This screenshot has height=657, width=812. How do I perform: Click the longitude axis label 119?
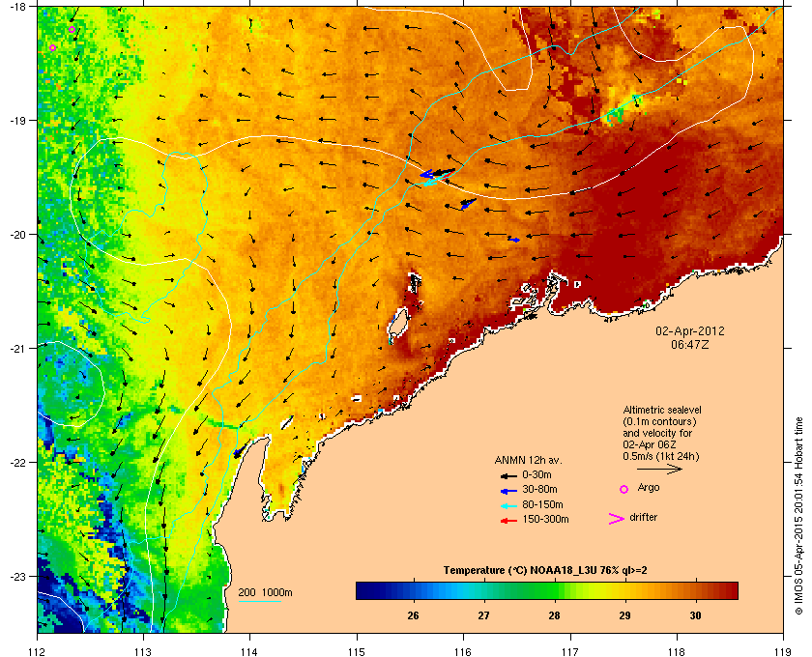[x=783, y=651]
